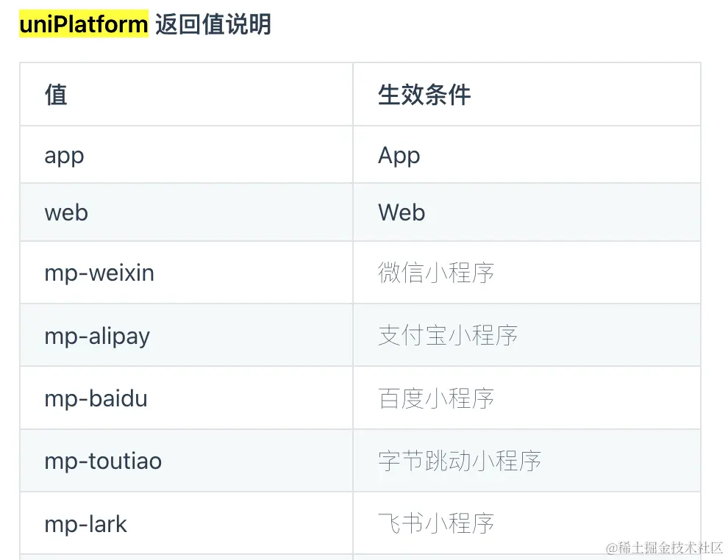
Task: Select the mp-alipay value cell
Action: [x=186, y=335]
